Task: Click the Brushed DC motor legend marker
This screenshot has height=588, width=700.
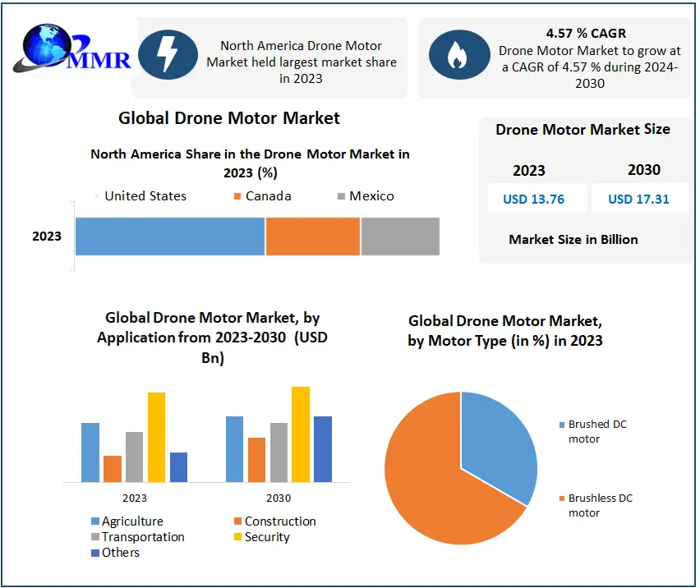Action: tap(562, 425)
